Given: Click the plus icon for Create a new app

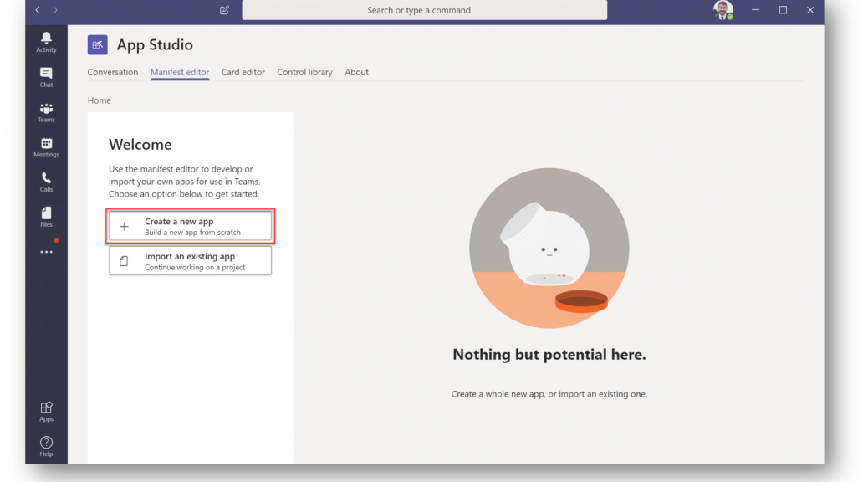Looking at the screenshot, I should point(124,226).
